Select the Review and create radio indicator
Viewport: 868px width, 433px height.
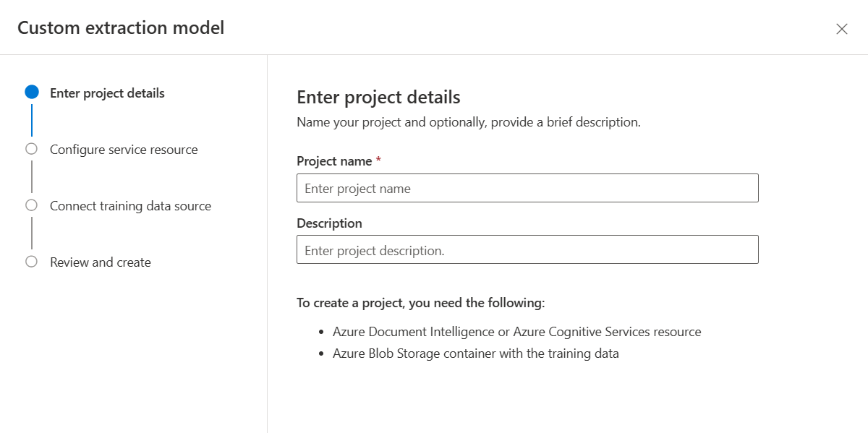32,262
